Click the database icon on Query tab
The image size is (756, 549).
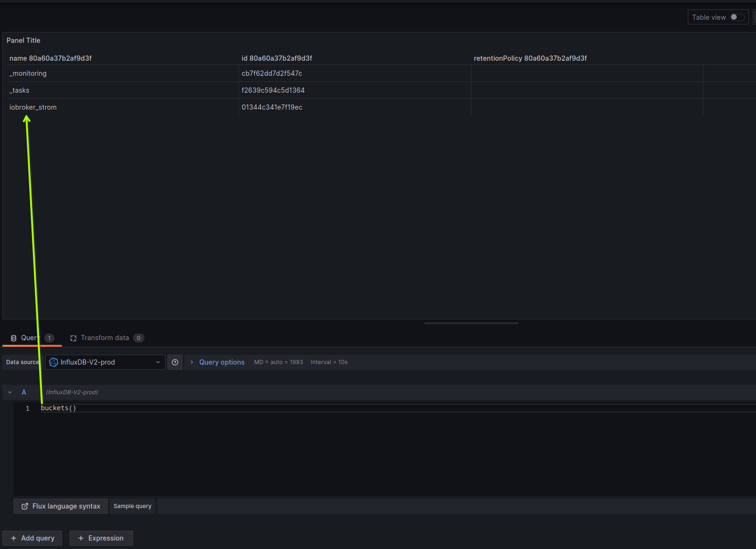point(14,338)
